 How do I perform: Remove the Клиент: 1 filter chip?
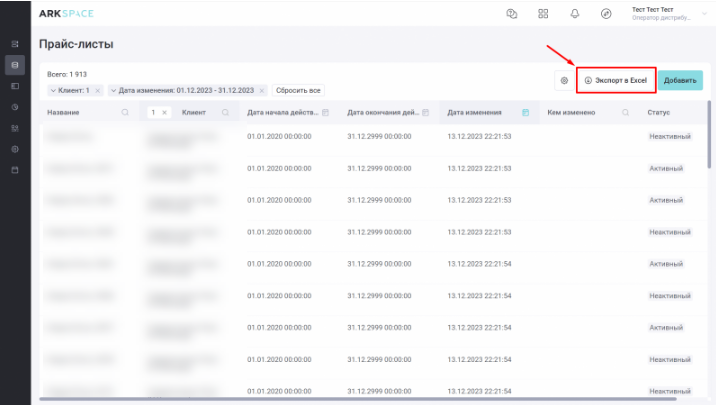[x=97, y=90]
